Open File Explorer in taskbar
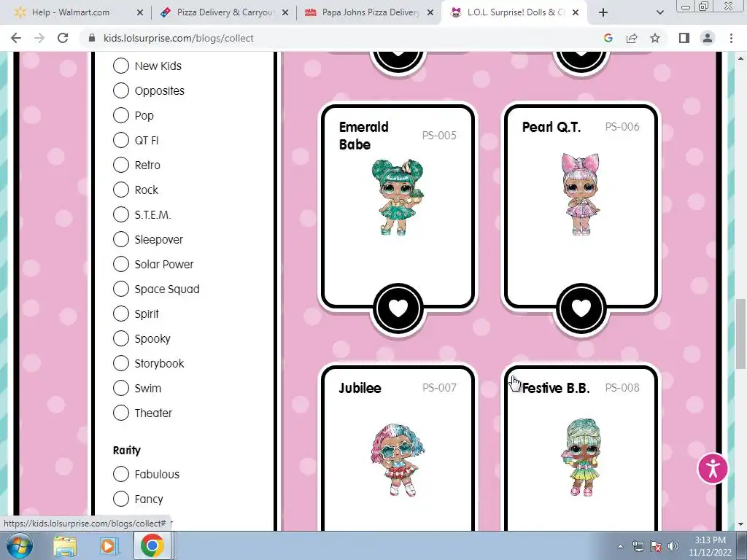 (x=65, y=545)
